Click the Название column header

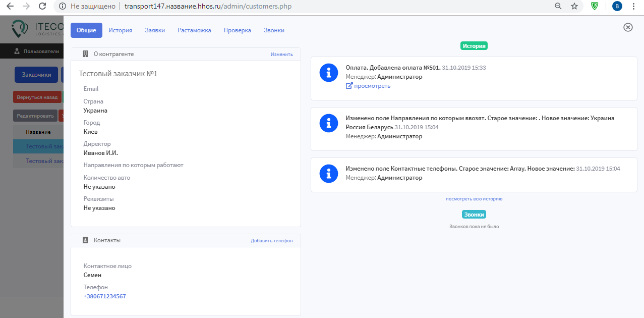[38, 132]
